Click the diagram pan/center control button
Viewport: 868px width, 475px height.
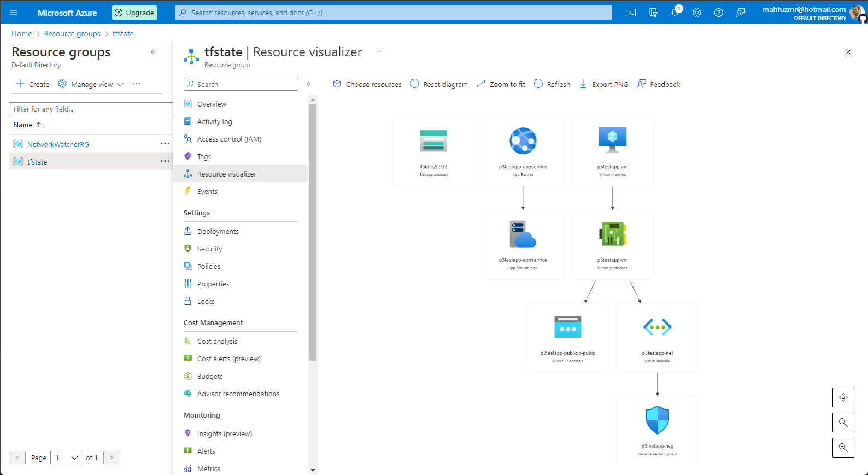pyautogui.click(x=843, y=397)
